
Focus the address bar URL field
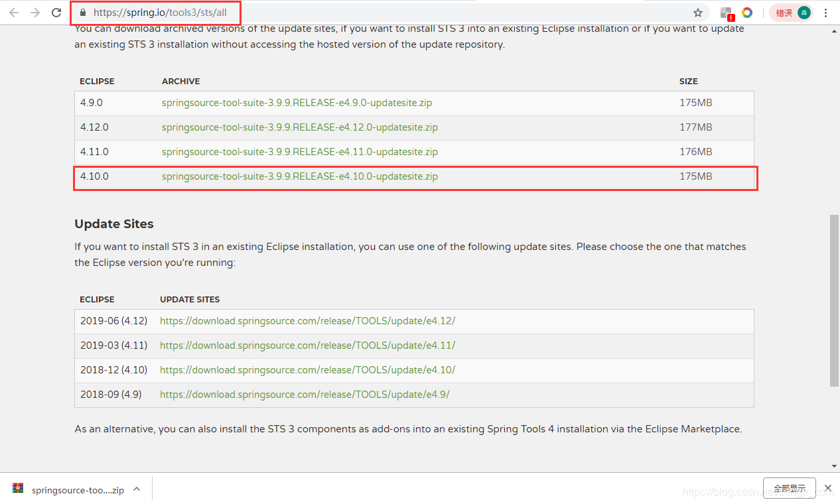pyautogui.click(x=391, y=13)
